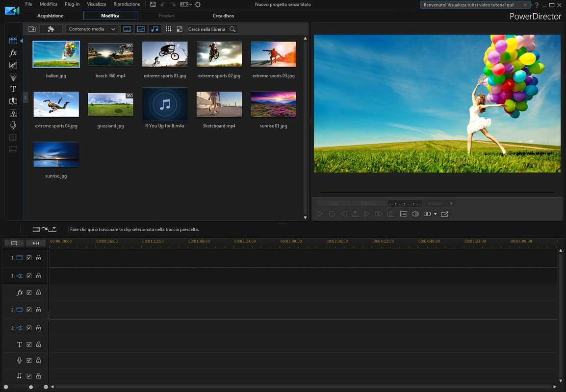Open the Chapter Room icon
566x392 pixels.
click(13, 137)
